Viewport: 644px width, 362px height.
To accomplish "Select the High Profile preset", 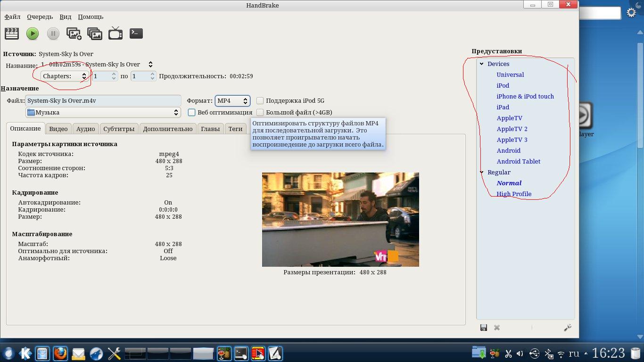I will [x=514, y=194].
